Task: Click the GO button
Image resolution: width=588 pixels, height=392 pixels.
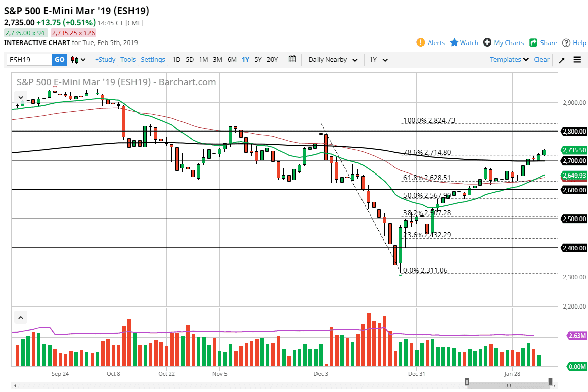Action: click(59, 59)
